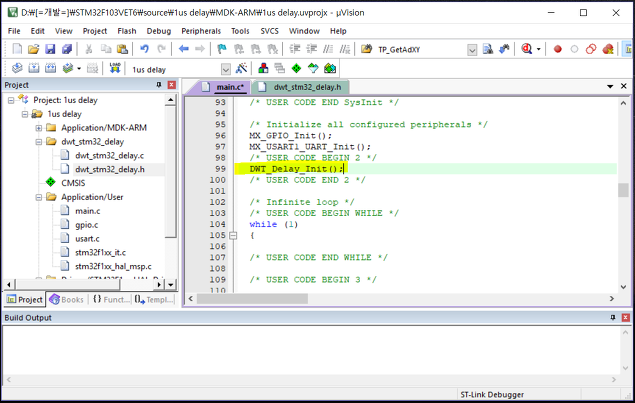The image size is (635, 403).
Task: Open the File menu
Action: pos(14,31)
